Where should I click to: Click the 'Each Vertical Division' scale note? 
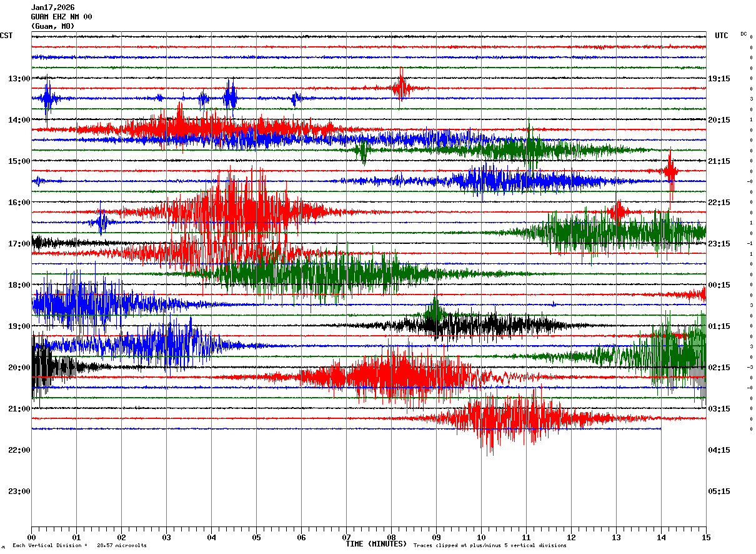tap(50, 546)
